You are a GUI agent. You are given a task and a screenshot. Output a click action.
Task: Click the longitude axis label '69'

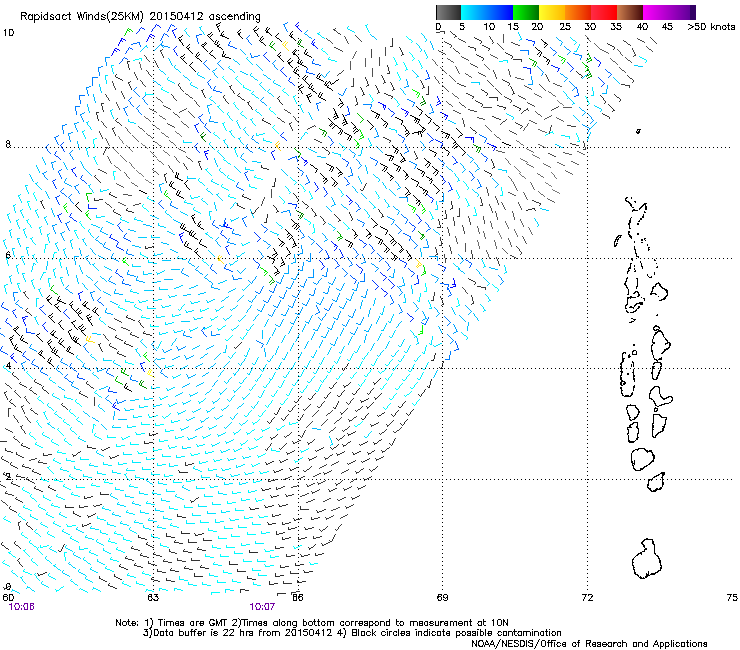point(442,597)
